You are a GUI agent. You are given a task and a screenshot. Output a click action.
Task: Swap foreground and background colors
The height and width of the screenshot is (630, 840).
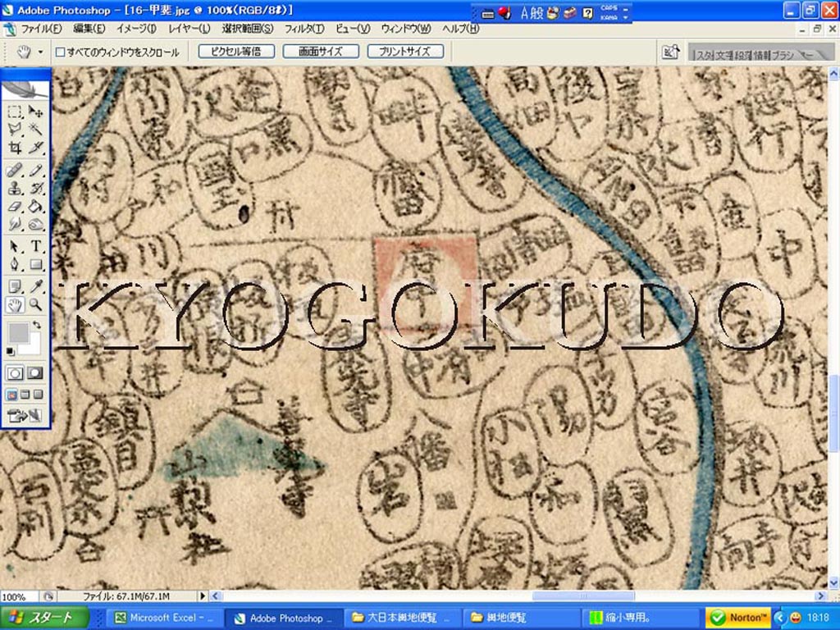click(36, 325)
